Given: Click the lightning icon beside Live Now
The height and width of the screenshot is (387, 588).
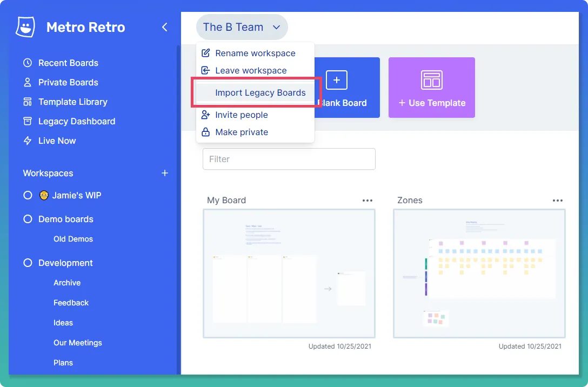Looking at the screenshot, I should [x=28, y=141].
